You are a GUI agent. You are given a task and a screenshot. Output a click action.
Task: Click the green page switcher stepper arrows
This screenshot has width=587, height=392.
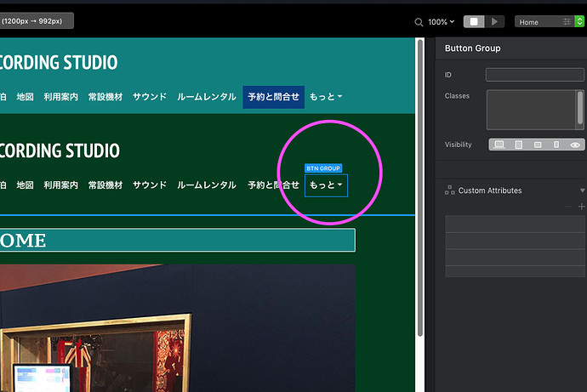point(579,22)
